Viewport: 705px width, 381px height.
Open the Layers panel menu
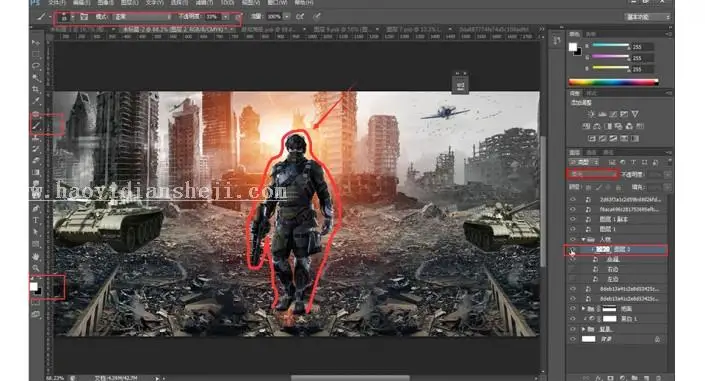tap(669, 153)
